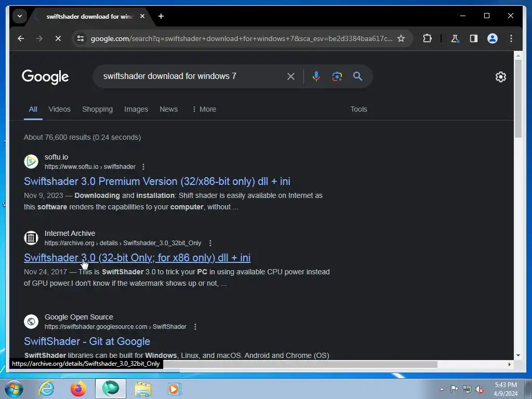Open SwiftShader - Git at Google link
The image size is (532, 399).
coord(87,341)
